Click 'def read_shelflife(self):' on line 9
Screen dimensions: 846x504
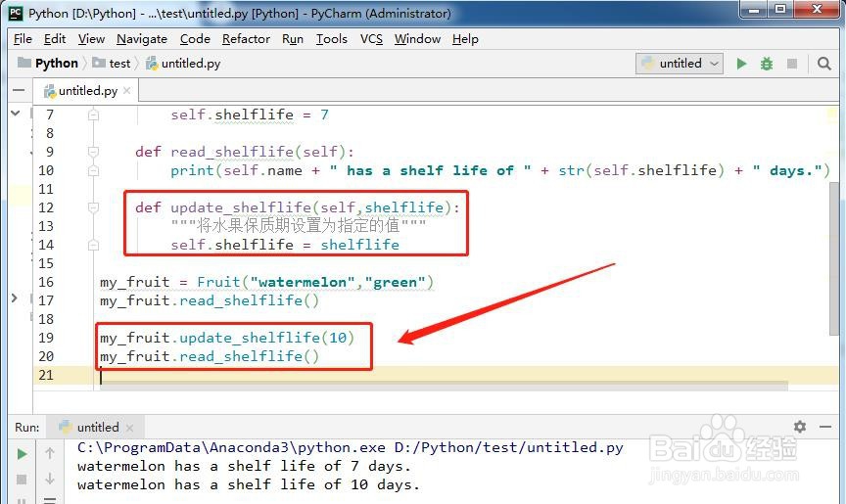245,152
